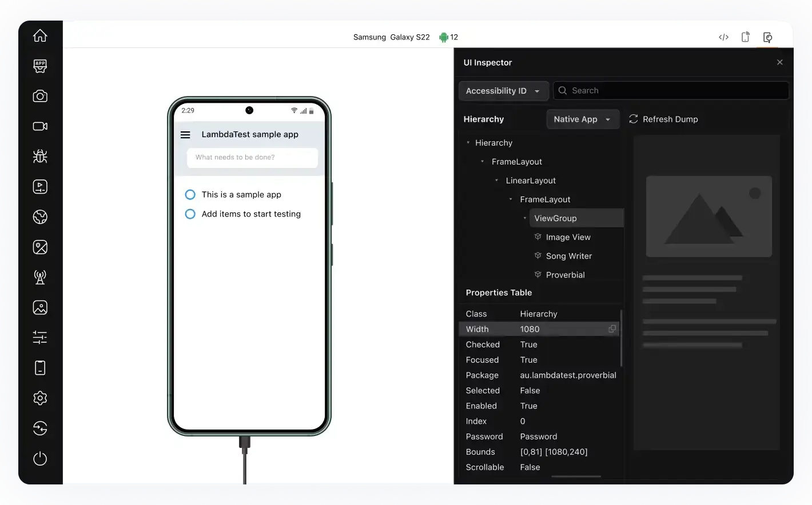Open the Accessibility ID dropdown
The width and height of the screenshot is (812, 505).
(503, 90)
